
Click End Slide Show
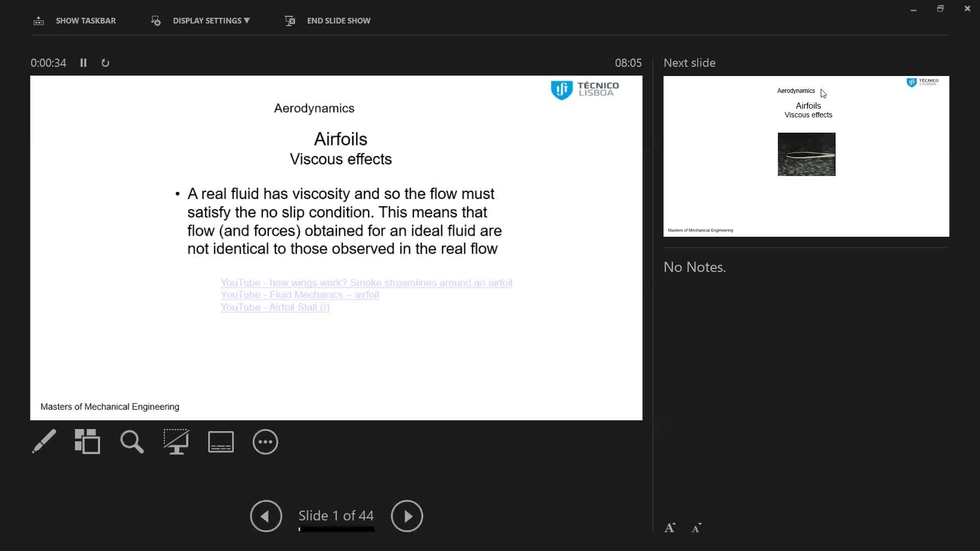click(x=338, y=20)
